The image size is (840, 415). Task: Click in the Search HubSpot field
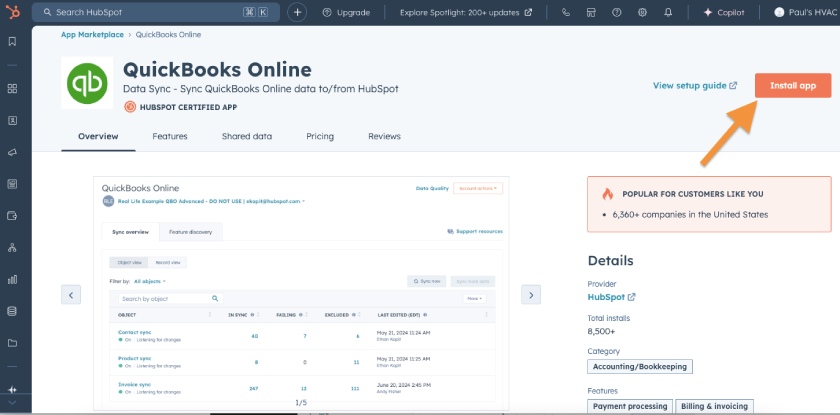point(156,12)
